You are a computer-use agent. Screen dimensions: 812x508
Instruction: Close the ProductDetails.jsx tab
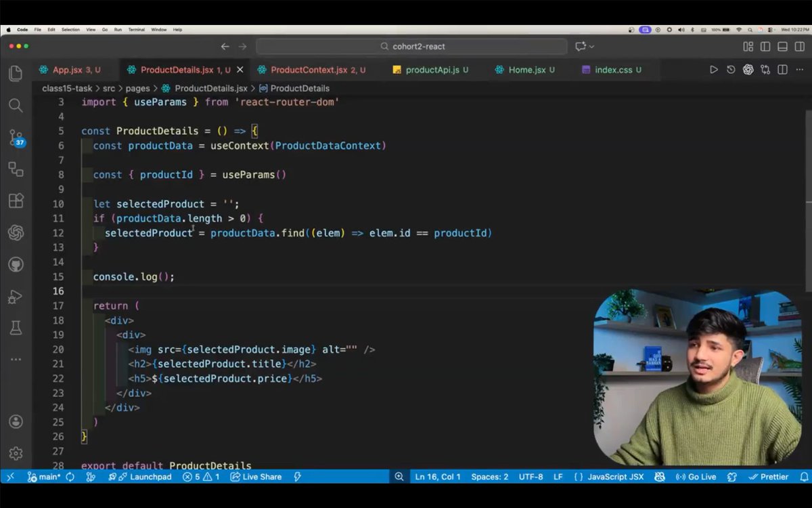pyautogui.click(x=240, y=70)
